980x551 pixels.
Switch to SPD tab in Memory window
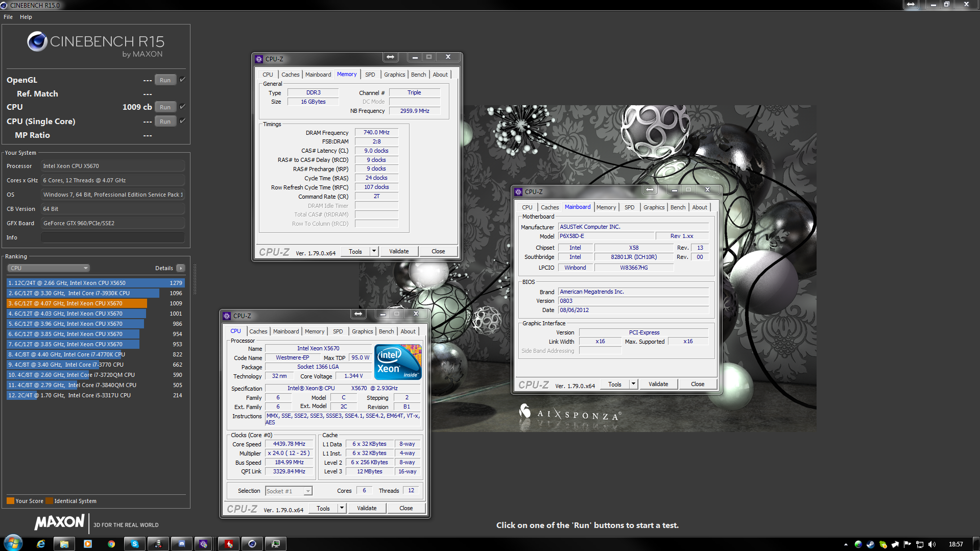pos(370,75)
